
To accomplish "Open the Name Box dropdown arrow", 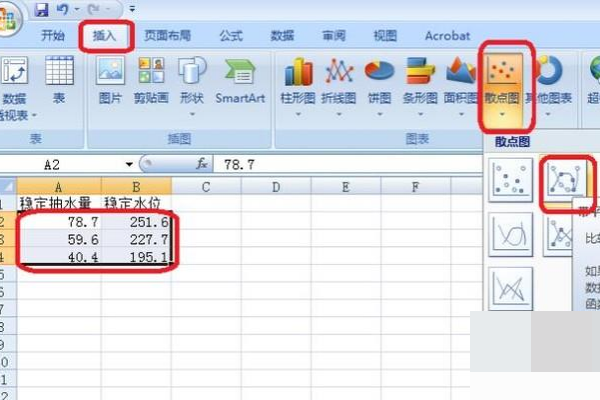I will click(129, 165).
